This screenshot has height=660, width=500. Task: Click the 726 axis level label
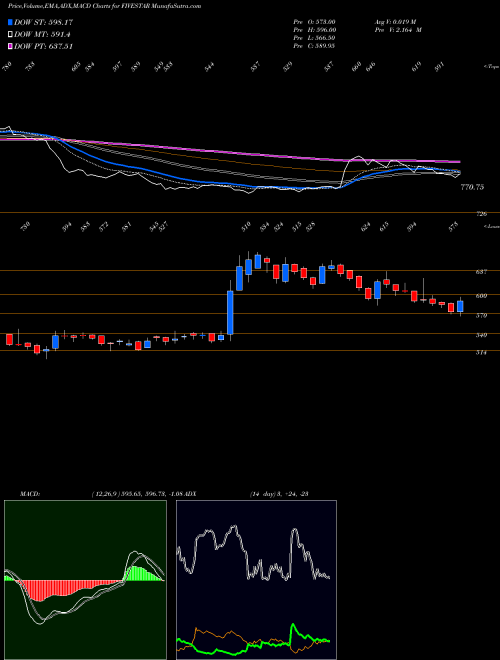coord(481,214)
